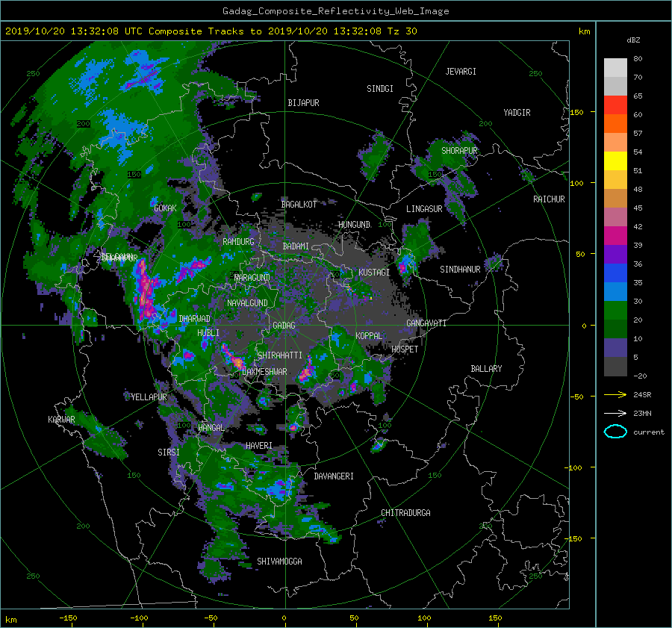
Task: Click the SINDHANUR city label
Action: [x=460, y=270]
